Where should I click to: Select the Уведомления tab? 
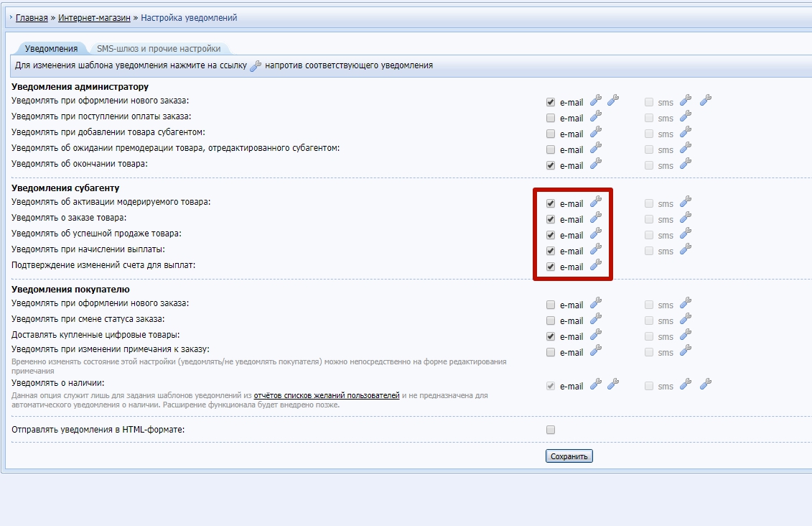51,49
